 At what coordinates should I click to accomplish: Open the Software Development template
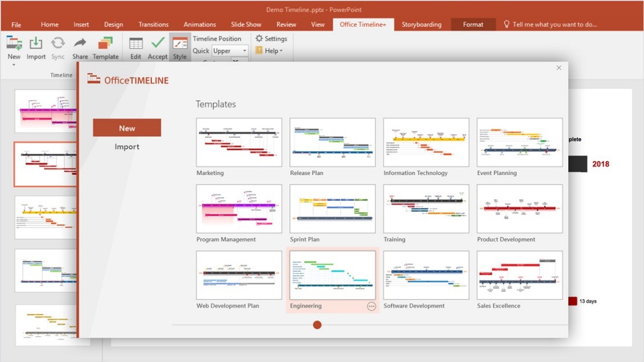click(x=426, y=275)
